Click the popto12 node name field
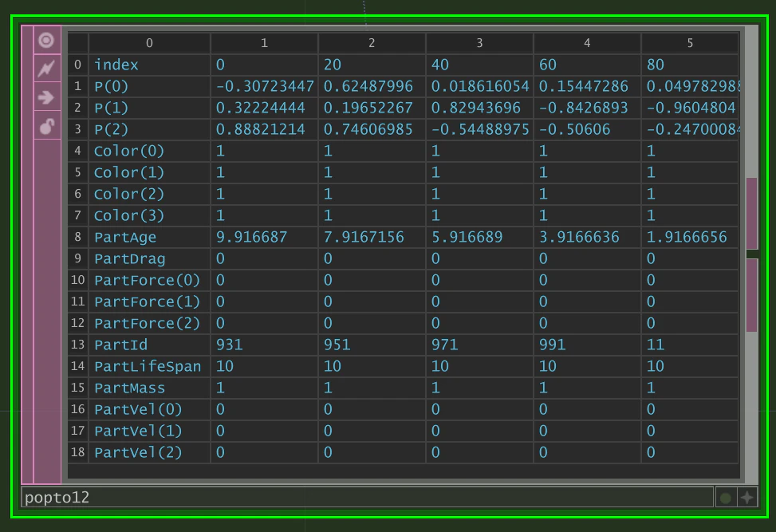Screen dimensions: 776x532 tap(367, 498)
